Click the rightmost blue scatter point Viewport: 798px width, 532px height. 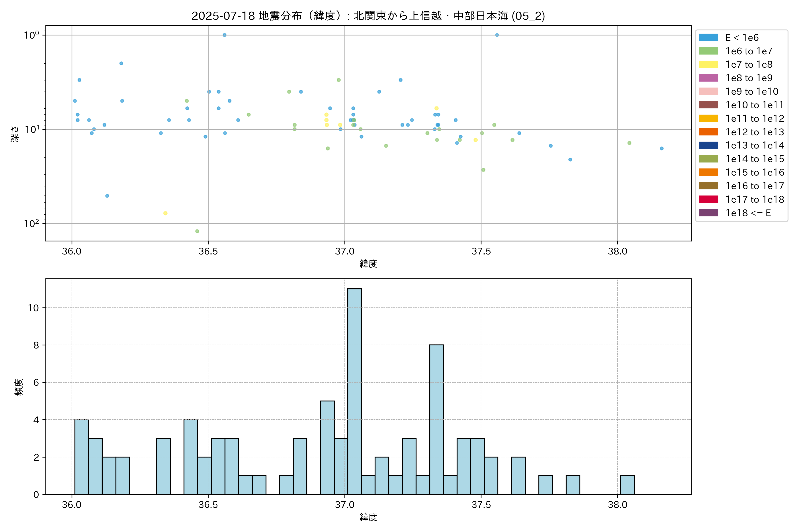click(x=662, y=148)
